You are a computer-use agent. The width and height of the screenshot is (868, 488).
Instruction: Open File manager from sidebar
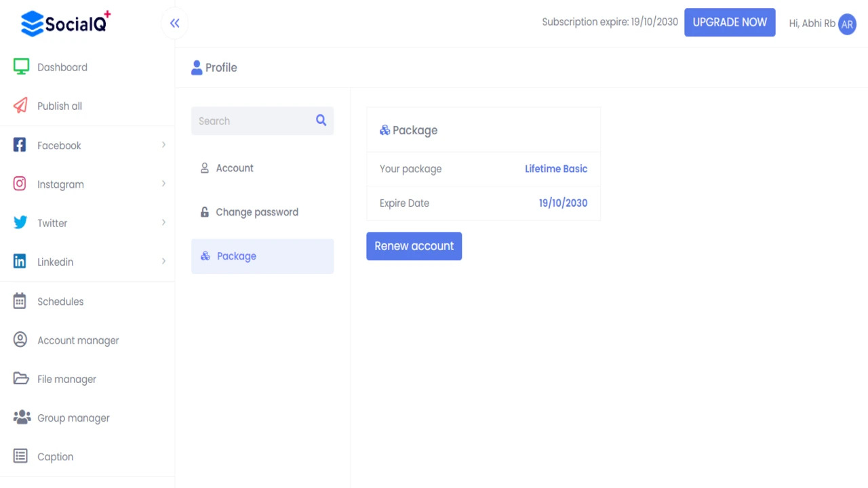tap(66, 379)
